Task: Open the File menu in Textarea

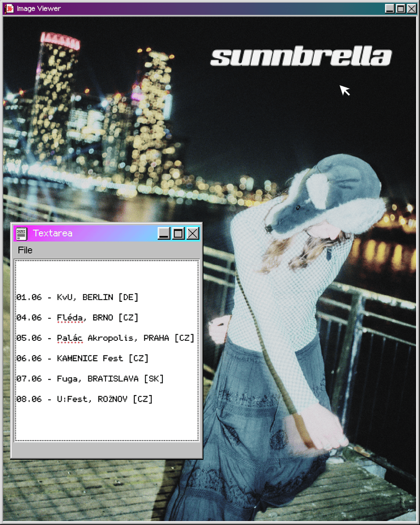Action: 25,250
